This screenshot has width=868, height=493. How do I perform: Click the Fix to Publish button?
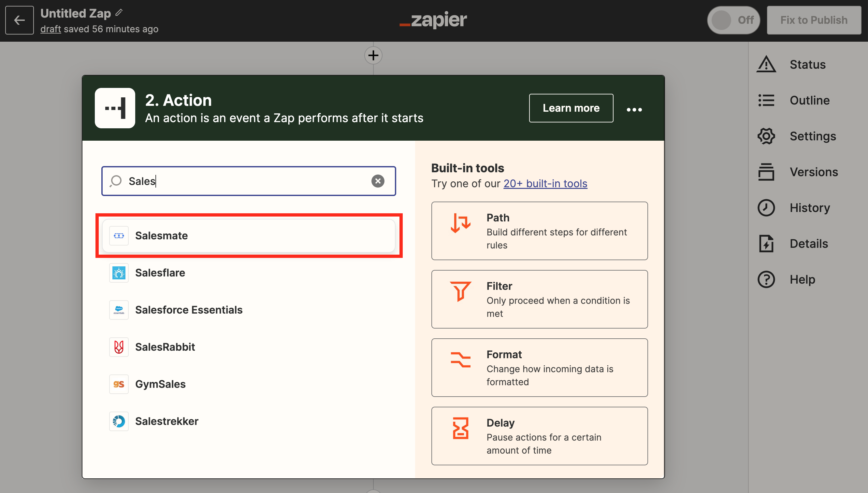(814, 20)
